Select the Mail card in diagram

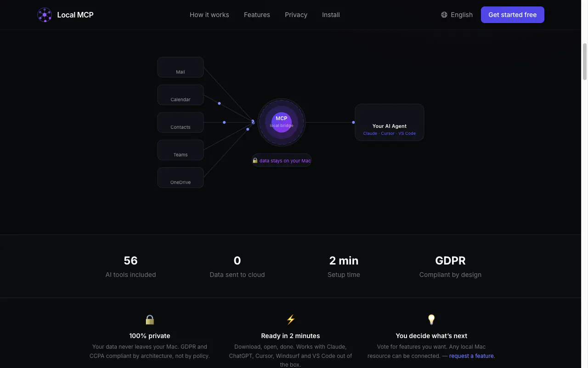coord(181,67)
